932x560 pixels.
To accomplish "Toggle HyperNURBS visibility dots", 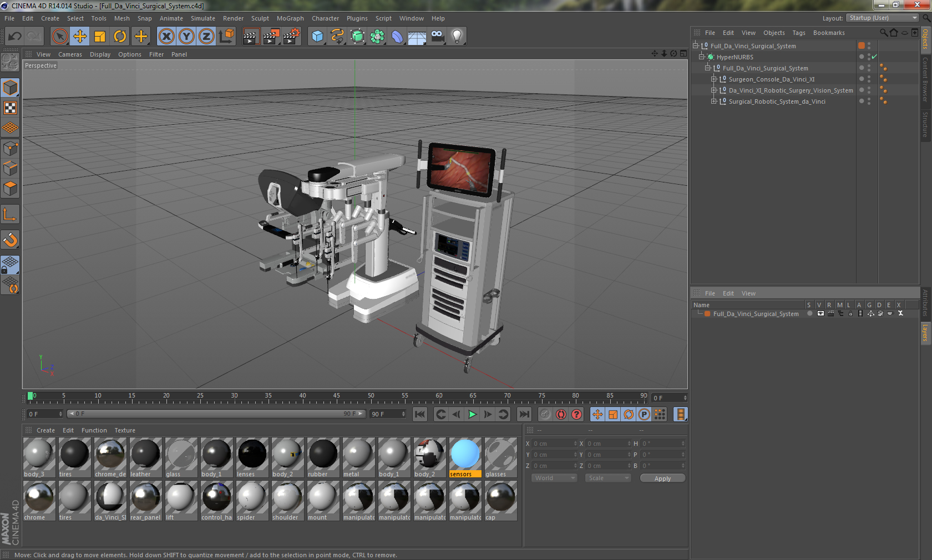I will coord(869,57).
